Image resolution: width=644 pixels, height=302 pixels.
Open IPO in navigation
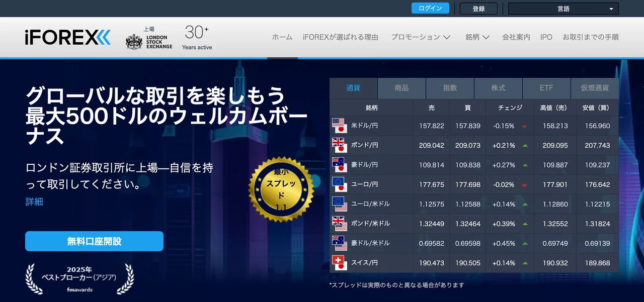(x=546, y=37)
